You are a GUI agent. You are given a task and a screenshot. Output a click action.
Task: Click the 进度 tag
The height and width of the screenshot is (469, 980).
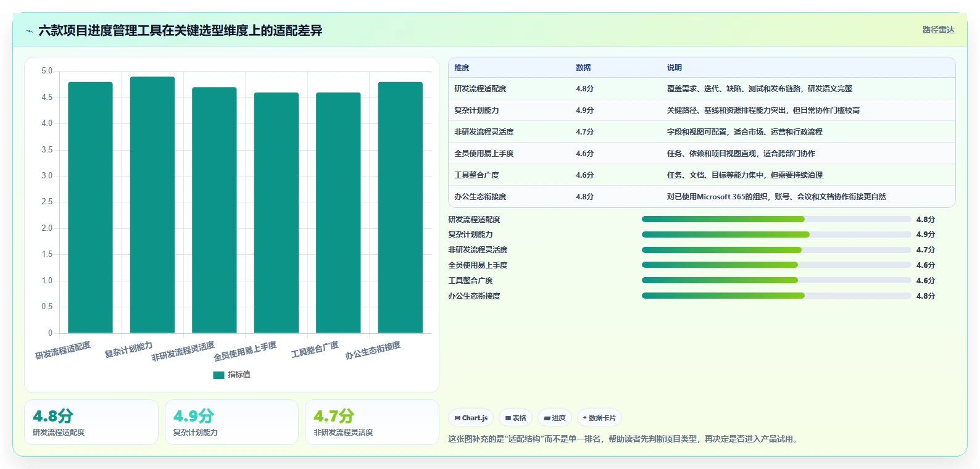(x=555, y=418)
